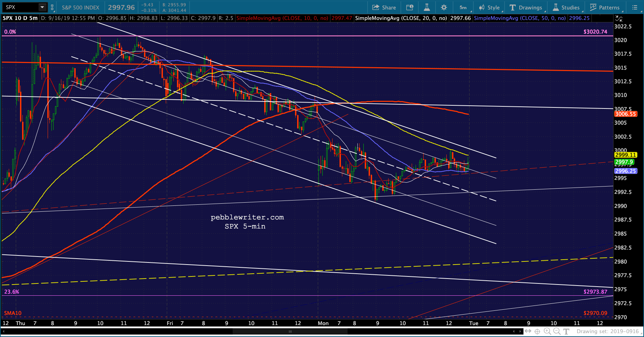Click the Thu label on the time axis
Screen dimensions: 644x337
click(21, 323)
